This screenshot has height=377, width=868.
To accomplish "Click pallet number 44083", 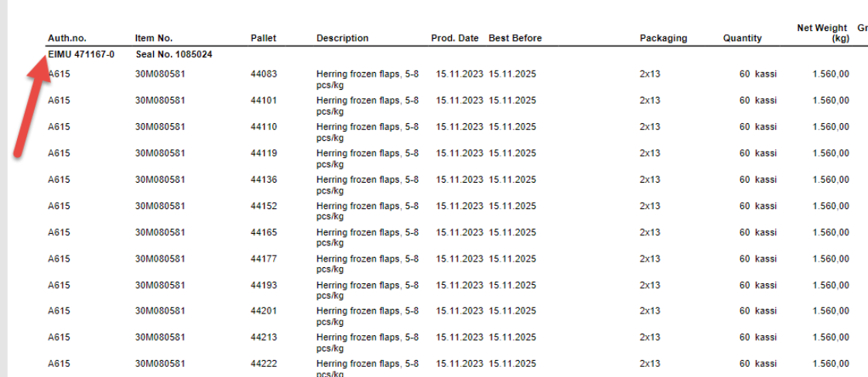I will (264, 74).
